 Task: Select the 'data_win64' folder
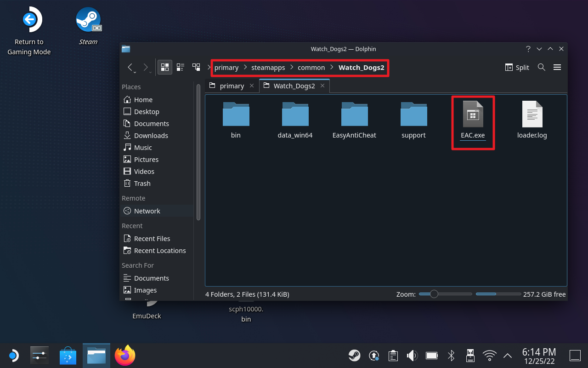295,121
